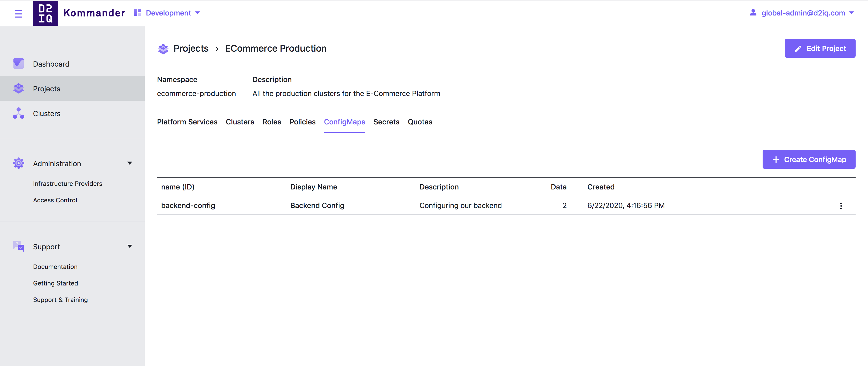The width and height of the screenshot is (868, 366).
Task: Click the Clusters sidebar icon
Action: 19,113
